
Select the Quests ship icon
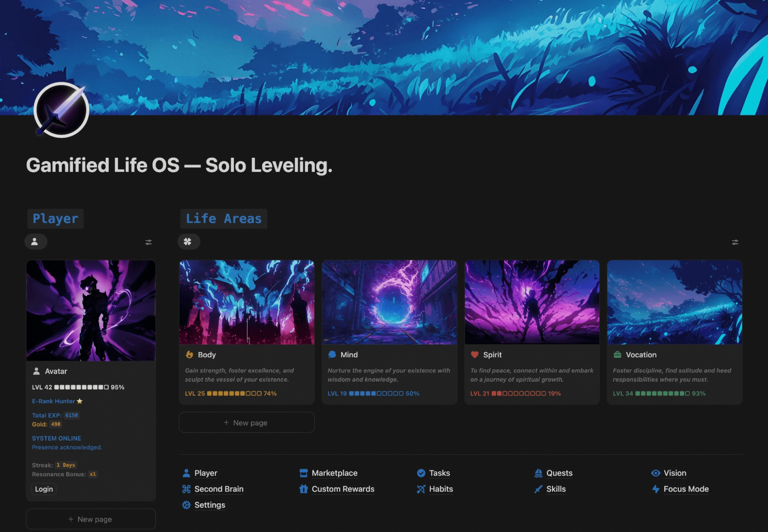(538, 473)
